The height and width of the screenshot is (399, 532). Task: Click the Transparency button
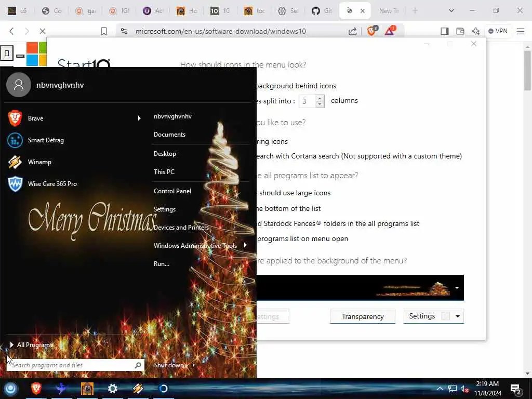[x=363, y=316]
